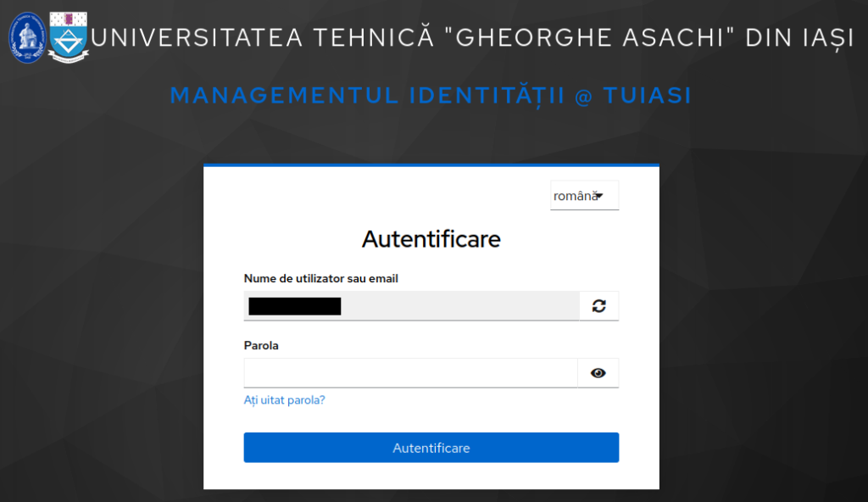868x502 pixels.
Task: Click the language selector caret arrow
Action: (599, 196)
